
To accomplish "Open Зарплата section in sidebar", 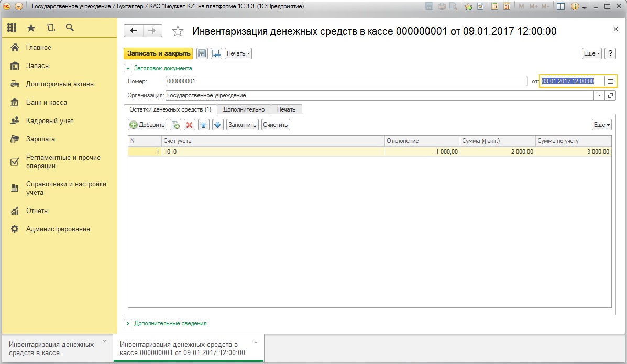I will tap(40, 139).
